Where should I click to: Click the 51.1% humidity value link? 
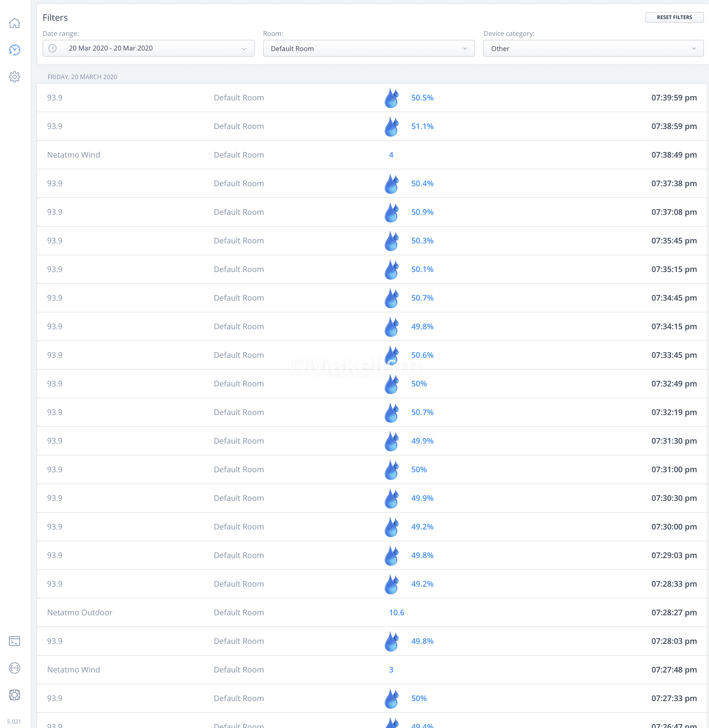pos(422,126)
